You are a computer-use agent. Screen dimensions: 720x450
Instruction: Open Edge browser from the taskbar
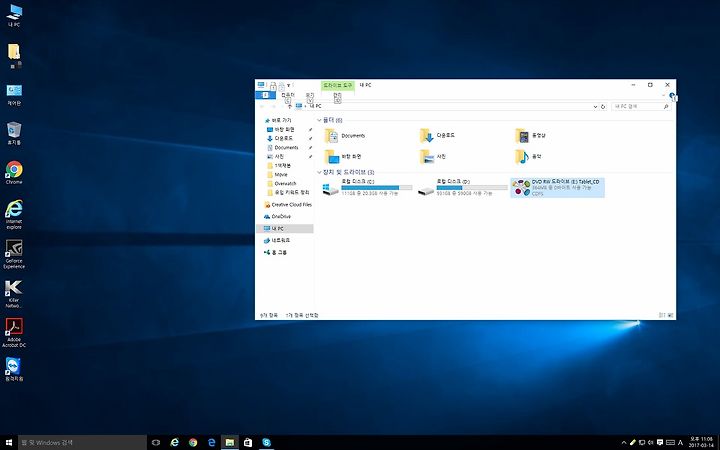coord(211,443)
